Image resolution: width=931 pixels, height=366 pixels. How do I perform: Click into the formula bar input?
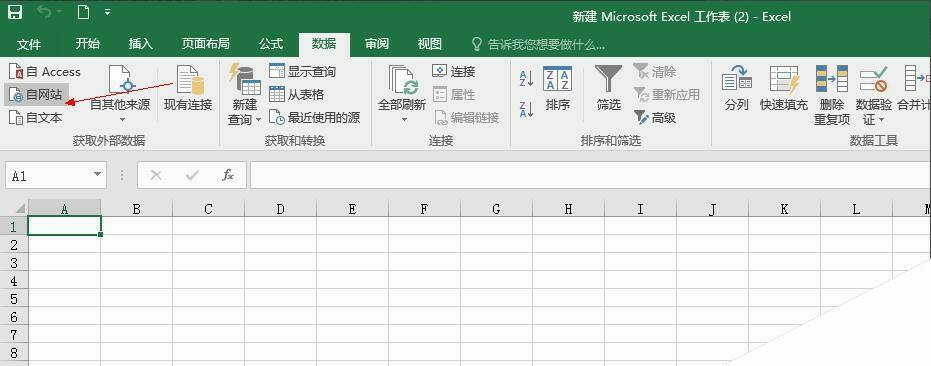pos(590,175)
